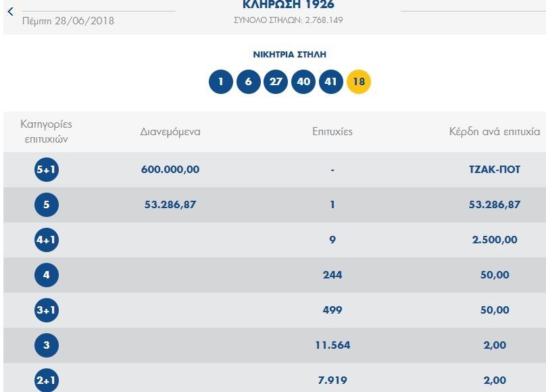Click the 600.000,00 distributed amount

(170, 170)
